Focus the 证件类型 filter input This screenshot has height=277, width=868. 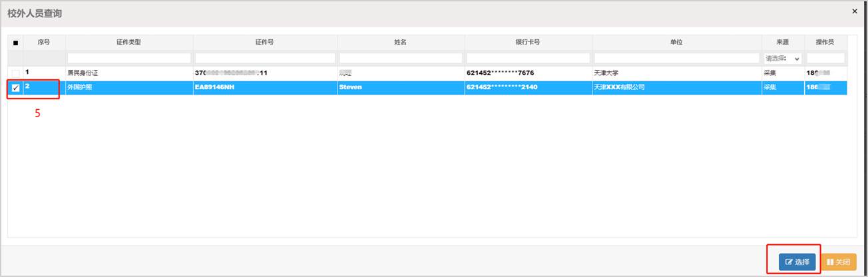[x=129, y=59]
